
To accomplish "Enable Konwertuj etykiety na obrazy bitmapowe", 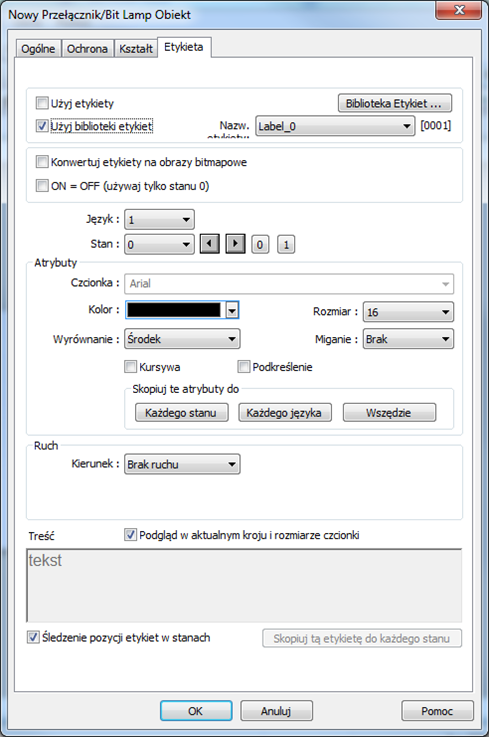I will 42,162.
